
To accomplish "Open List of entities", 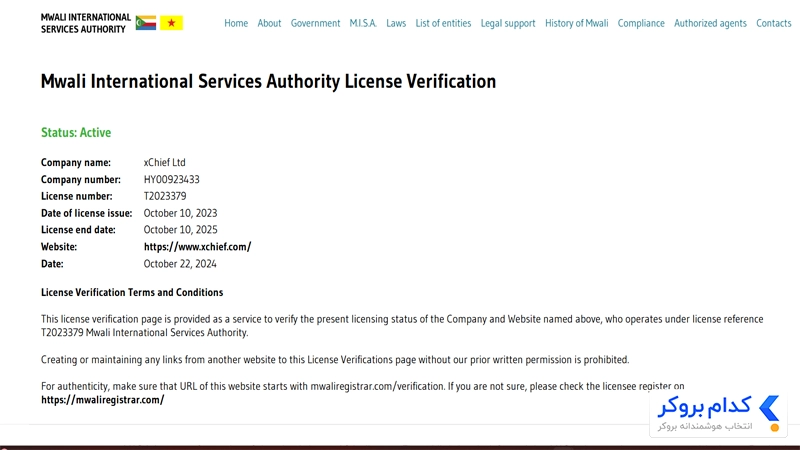I will (443, 23).
